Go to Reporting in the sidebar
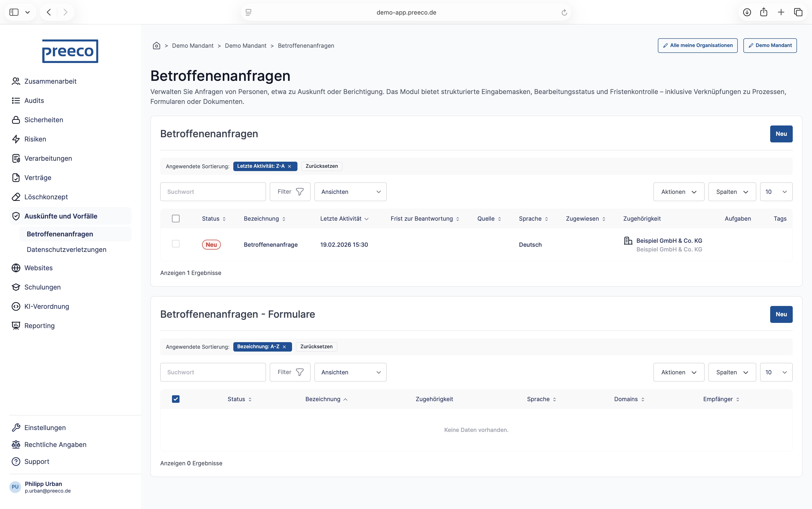Screen dimensions: 812x509 (x=39, y=325)
